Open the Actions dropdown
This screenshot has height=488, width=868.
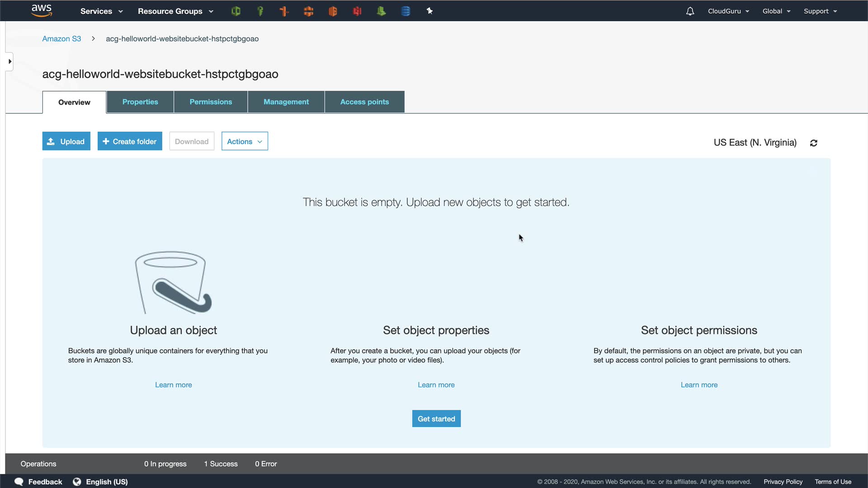pos(245,141)
